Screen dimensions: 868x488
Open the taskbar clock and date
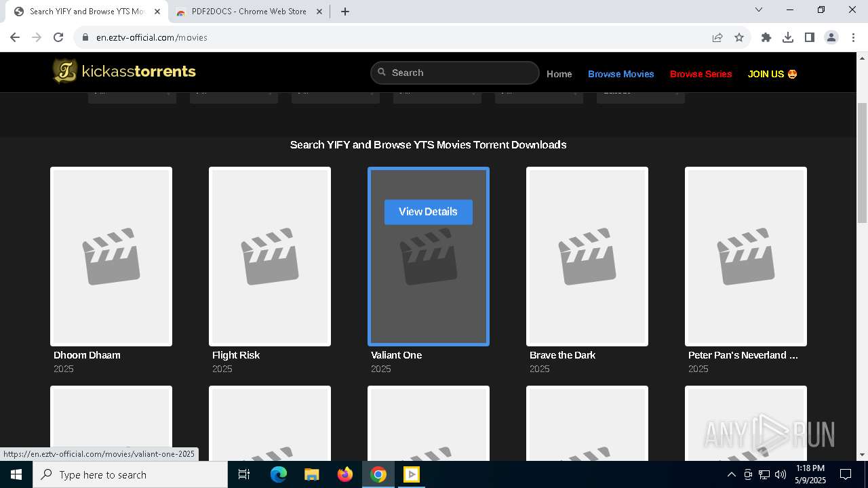coord(810,474)
